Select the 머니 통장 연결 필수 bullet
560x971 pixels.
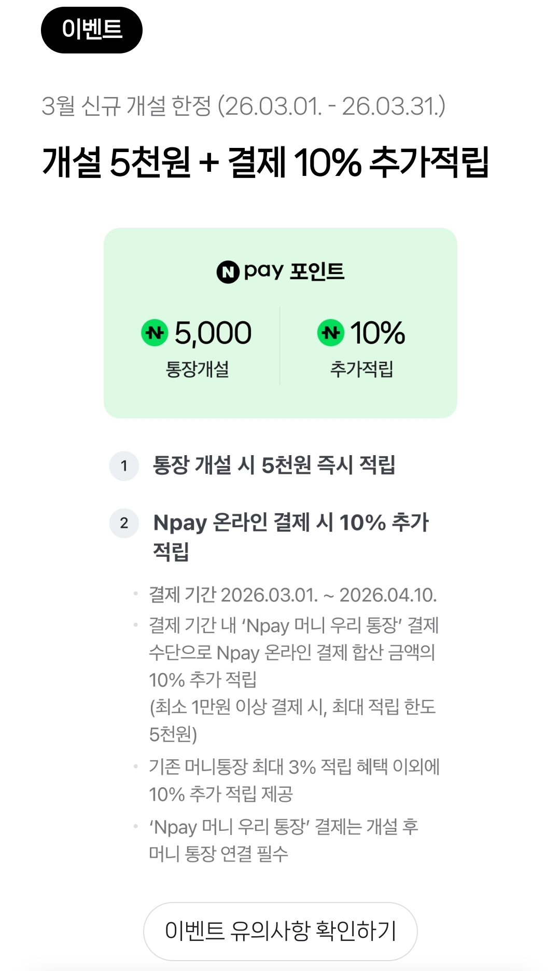[283, 840]
